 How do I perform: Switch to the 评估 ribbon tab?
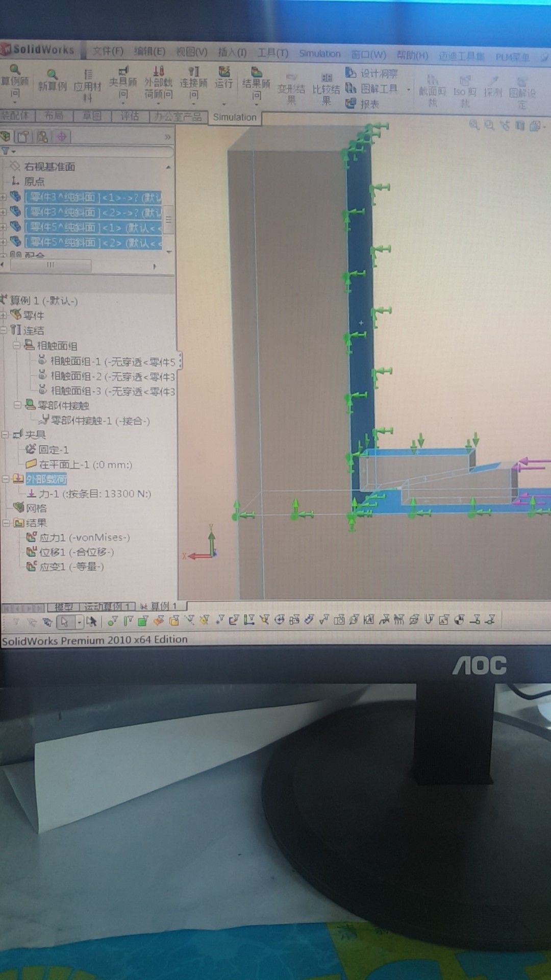point(130,116)
